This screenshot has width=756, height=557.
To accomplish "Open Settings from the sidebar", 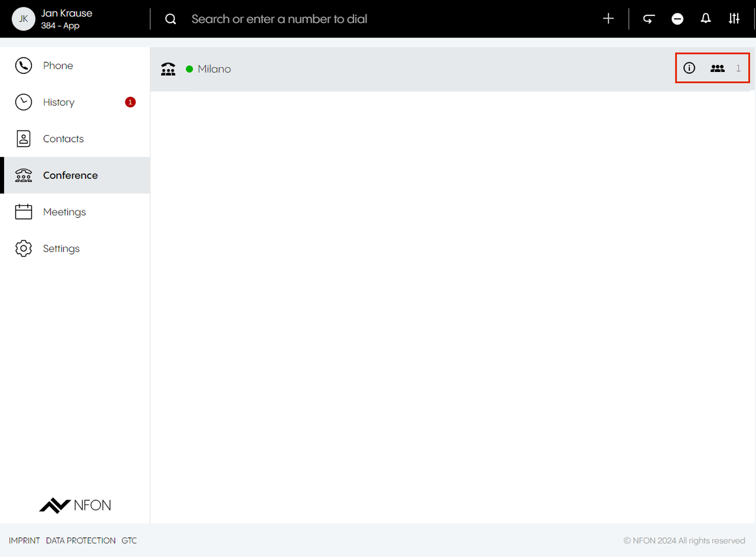I will click(x=61, y=249).
